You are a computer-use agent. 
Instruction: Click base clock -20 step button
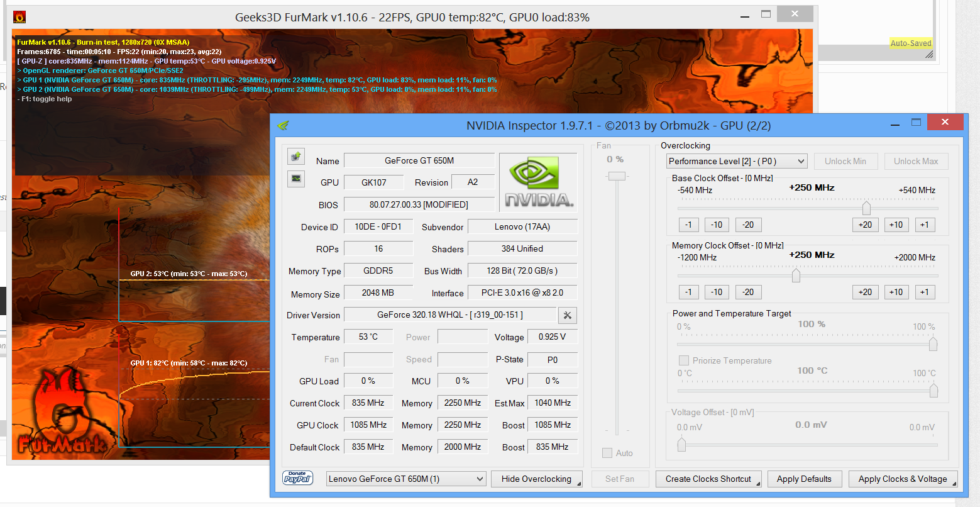[x=748, y=225]
